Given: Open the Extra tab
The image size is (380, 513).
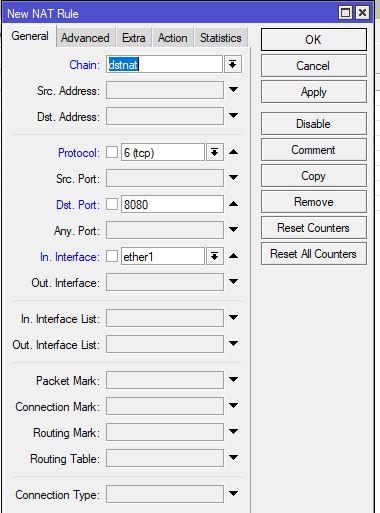Looking at the screenshot, I should click(x=134, y=38).
